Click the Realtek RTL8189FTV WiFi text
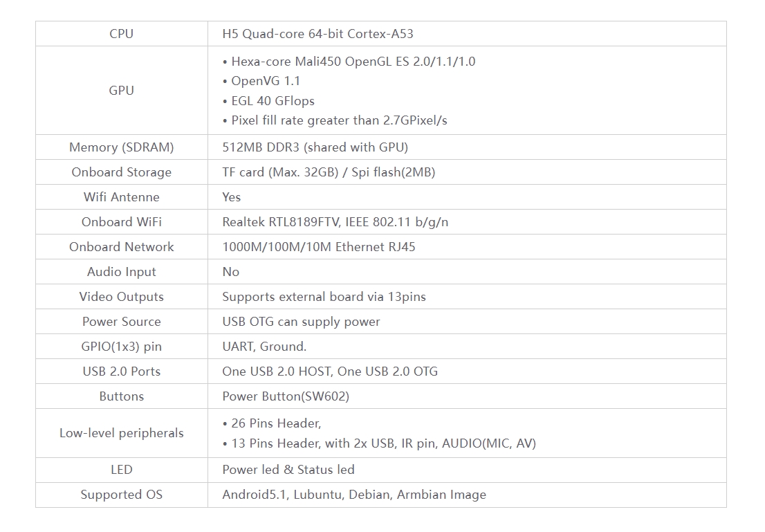The image size is (765, 532). tap(335, 221)
